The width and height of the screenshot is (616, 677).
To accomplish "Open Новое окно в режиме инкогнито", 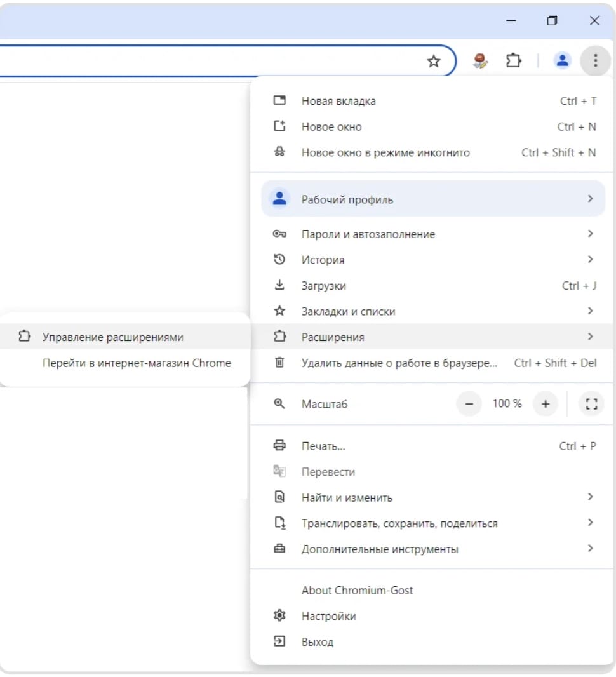I will tap(385, 152).
